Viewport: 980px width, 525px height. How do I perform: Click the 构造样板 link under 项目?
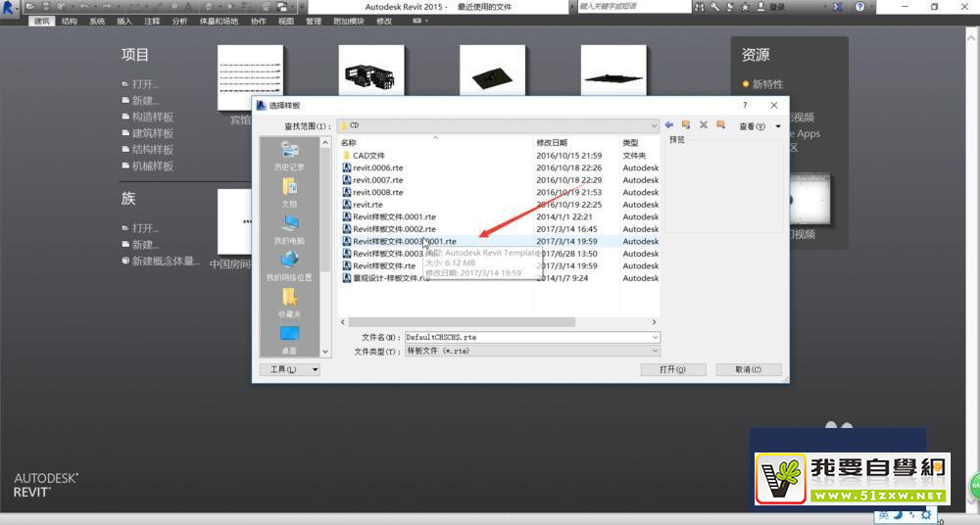[x=153, y=117]
